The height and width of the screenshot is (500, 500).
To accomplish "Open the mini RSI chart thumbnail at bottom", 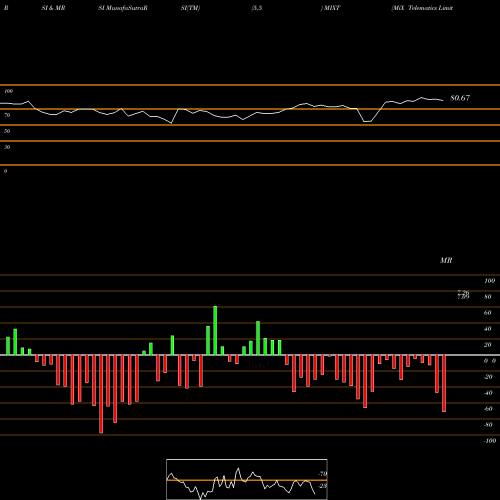I will point(247,479).
